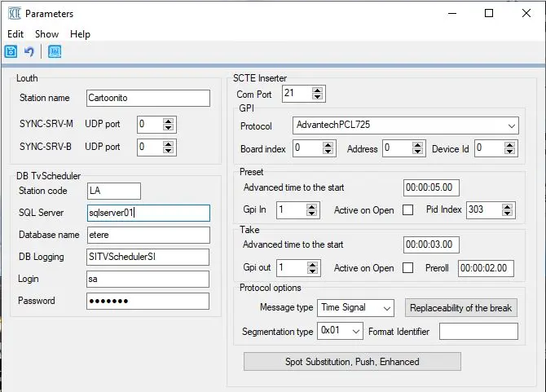
Task: Open the GPI Protocol dropdown
Action: tap(511, 126)
